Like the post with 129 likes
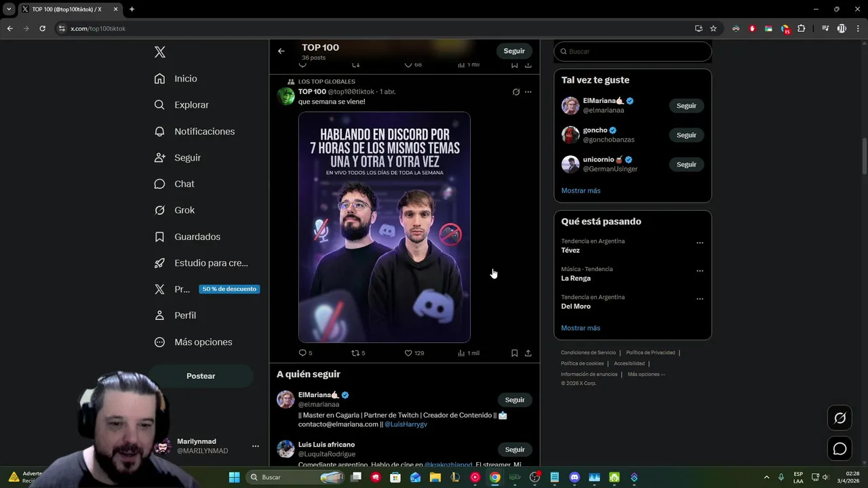This screenshot has width=868, height=488. 408,353
